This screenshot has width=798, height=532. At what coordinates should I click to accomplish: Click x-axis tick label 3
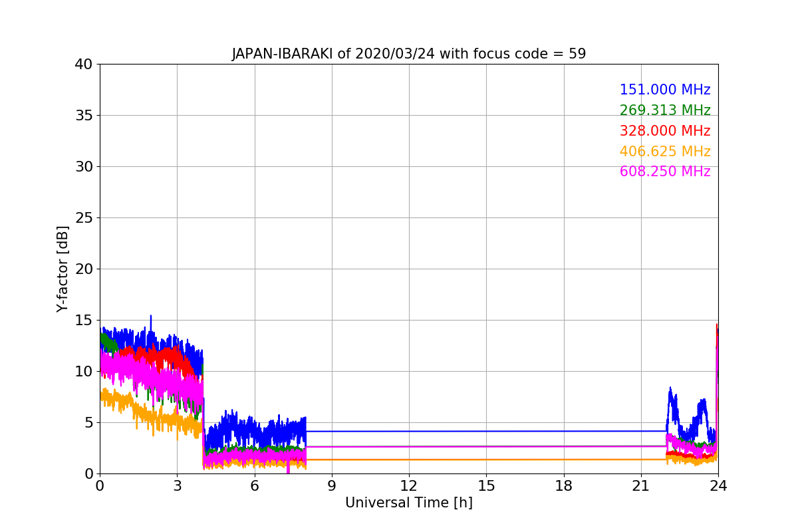(x=177, y=485)
